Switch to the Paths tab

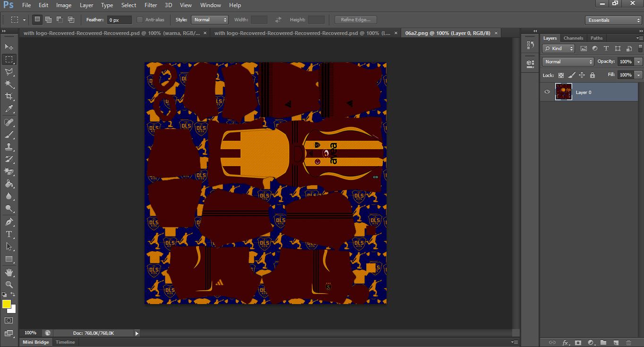[x=597, y=38]
